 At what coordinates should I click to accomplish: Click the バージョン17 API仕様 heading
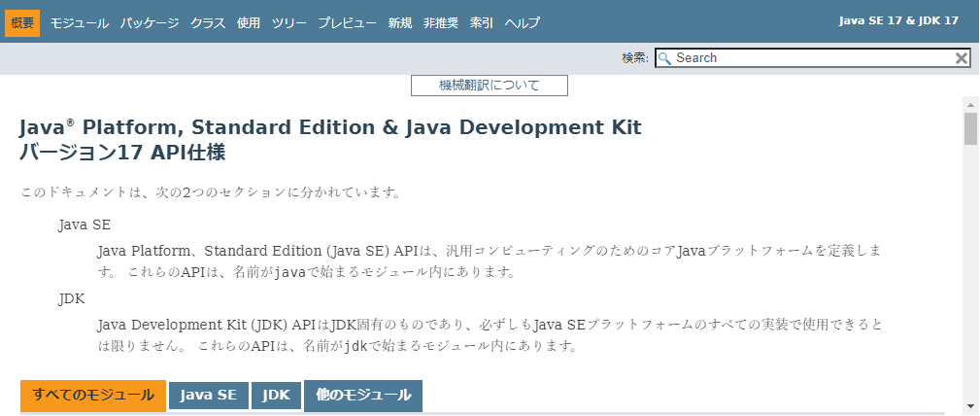(x=122, y=153)
